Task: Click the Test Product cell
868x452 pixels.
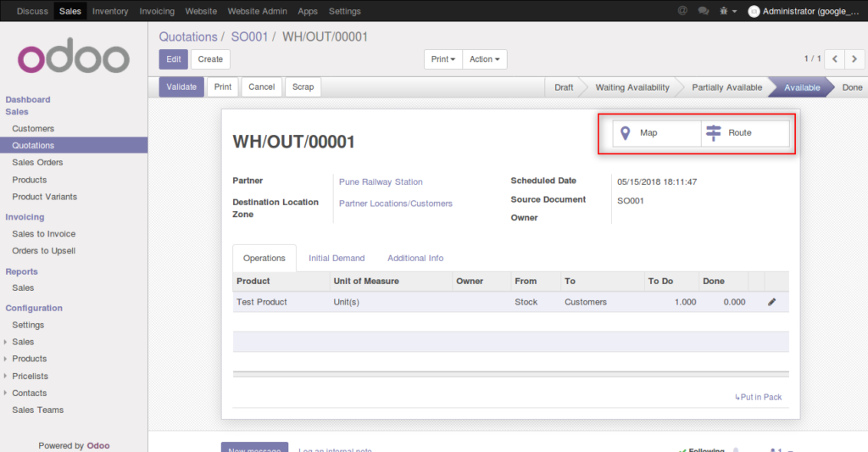Action: (x=281, y=302)
